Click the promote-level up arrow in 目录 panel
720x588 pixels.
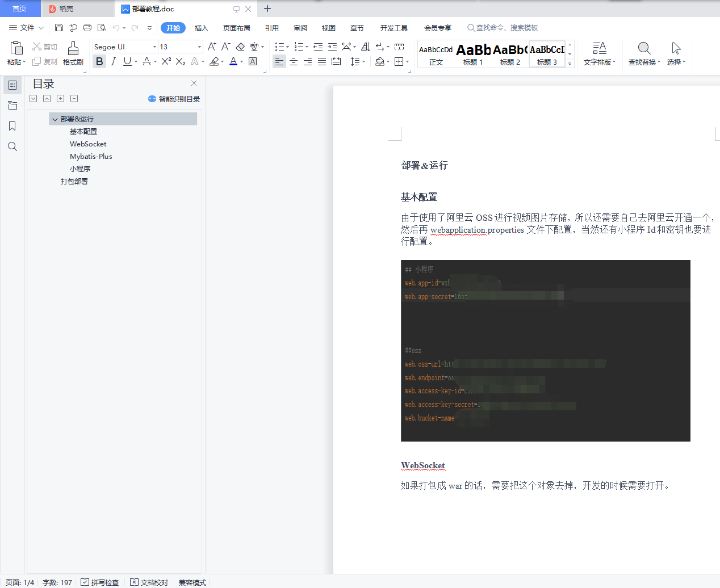pyautogui.click(x=47, y=99)
